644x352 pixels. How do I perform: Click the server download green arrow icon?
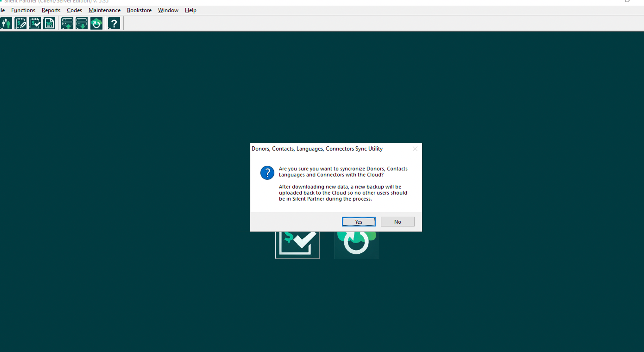(x=82, y=23)
